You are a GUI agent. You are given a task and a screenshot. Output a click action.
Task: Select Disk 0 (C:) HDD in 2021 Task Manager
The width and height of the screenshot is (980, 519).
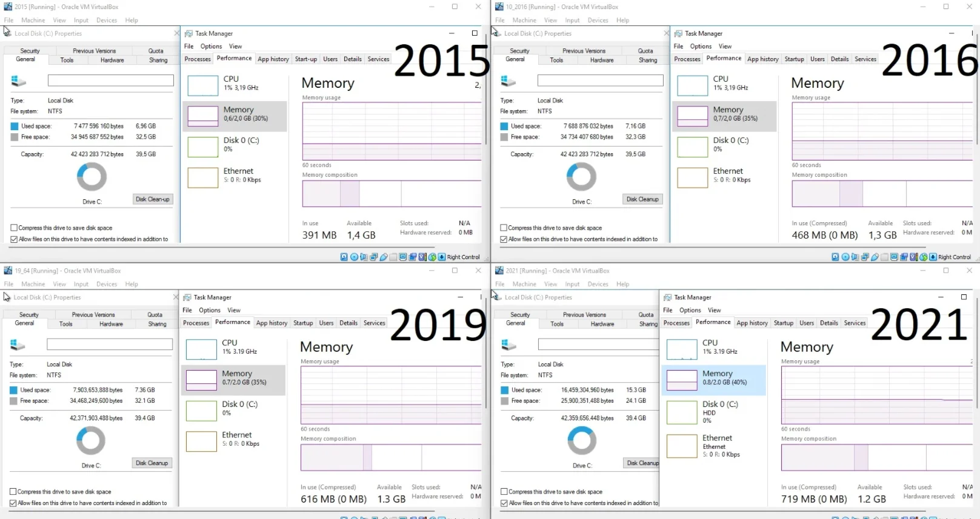click(x=715, y=412)
